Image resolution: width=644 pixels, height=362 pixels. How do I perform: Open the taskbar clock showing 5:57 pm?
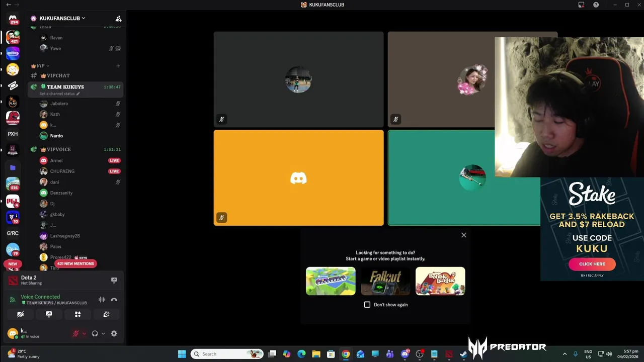(628, 354)
